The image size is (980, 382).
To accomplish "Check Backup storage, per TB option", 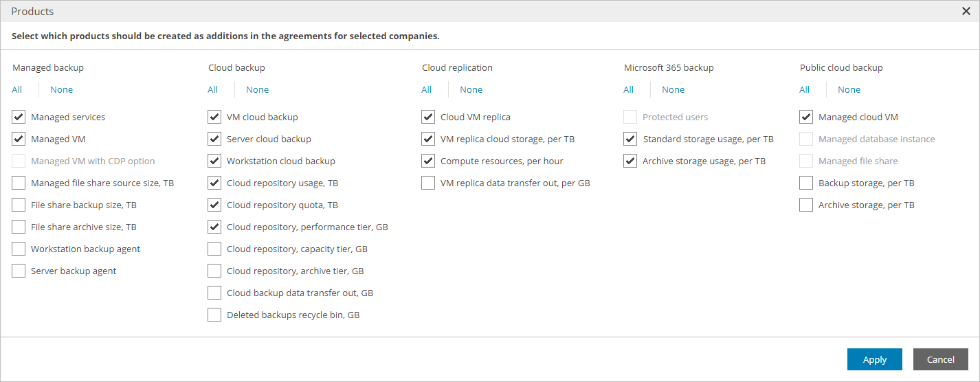I will tap(806, 183).
